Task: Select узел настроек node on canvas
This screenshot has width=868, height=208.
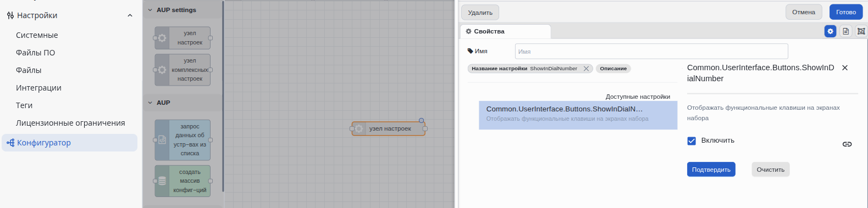Action: click(x=388, y=128)
